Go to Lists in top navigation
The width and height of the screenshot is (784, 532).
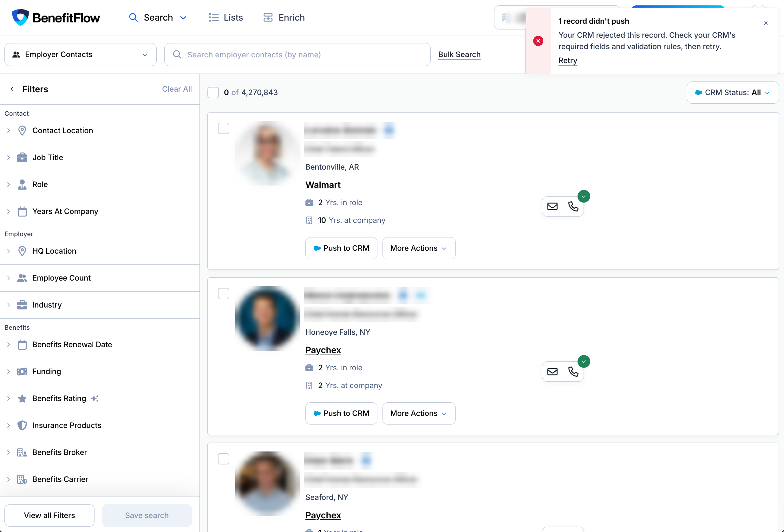click(226, 17)
